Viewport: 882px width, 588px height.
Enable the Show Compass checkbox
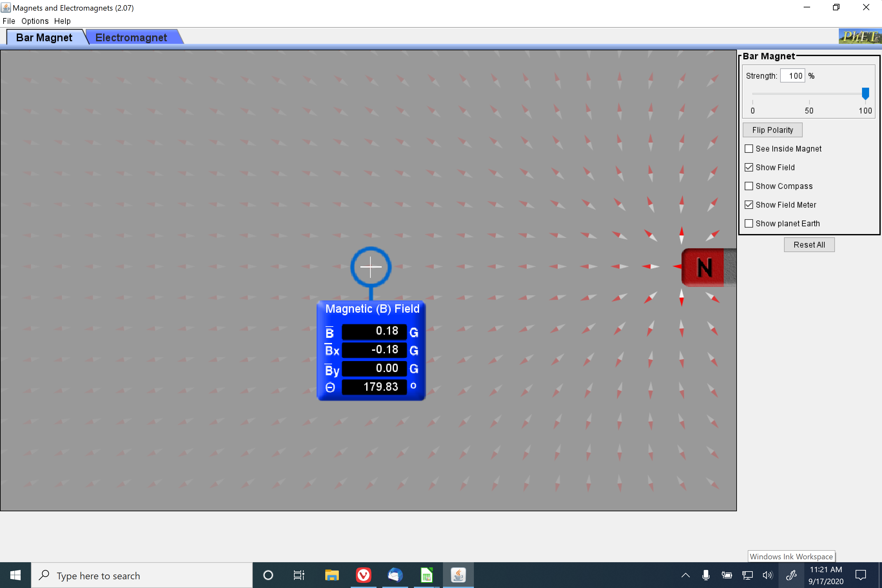[x=749, y=186]
